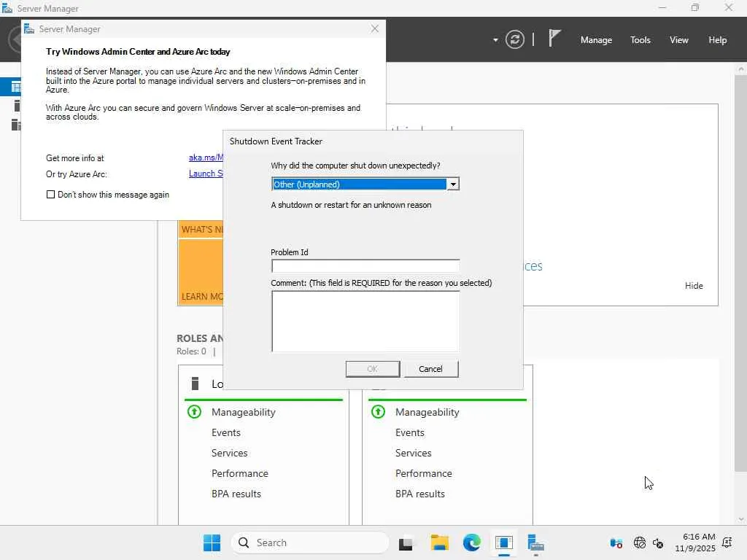Expand the shutdown reason dropdown
Screen dimensions: 747x560
[453, 184]
